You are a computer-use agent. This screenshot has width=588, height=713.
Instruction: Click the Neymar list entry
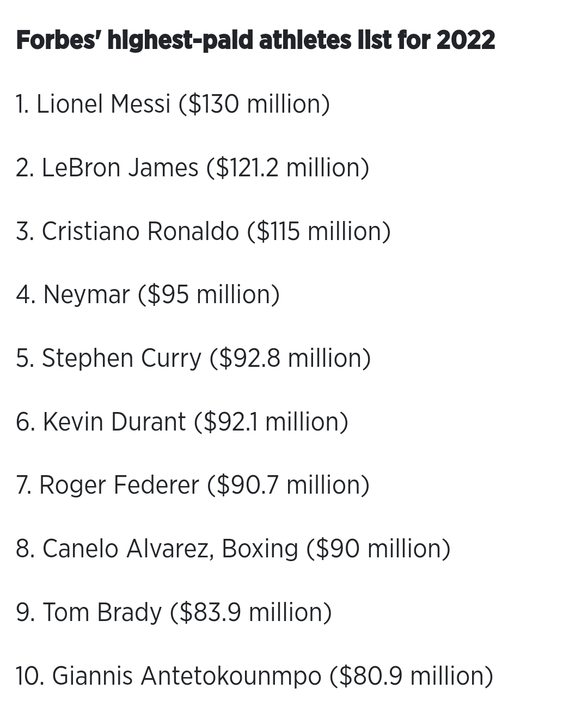pos(86,295)
